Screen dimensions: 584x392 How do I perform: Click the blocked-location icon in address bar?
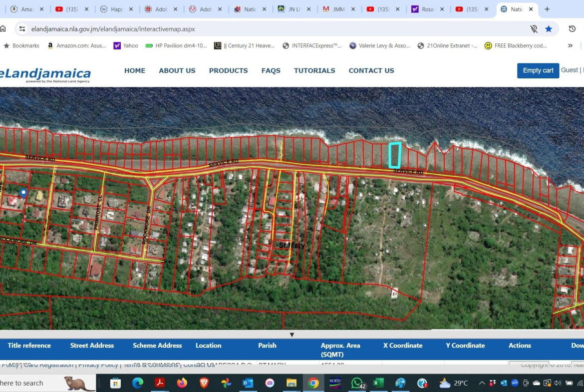[534, 29]
